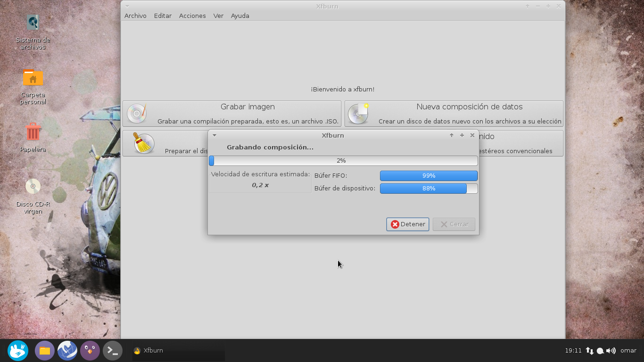Open the Ayuda menu
The width and height of the screenshot is (644, 362).
(x=240, y=16)
